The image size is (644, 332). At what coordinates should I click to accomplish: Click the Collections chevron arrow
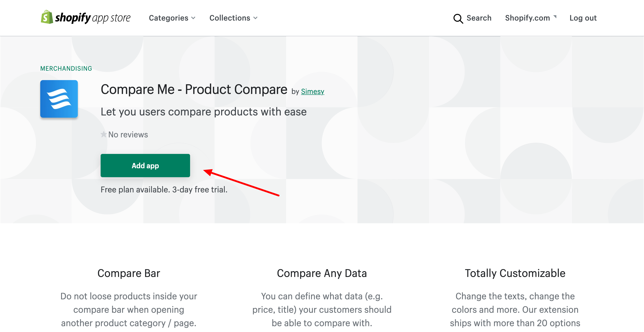point(255,18)
